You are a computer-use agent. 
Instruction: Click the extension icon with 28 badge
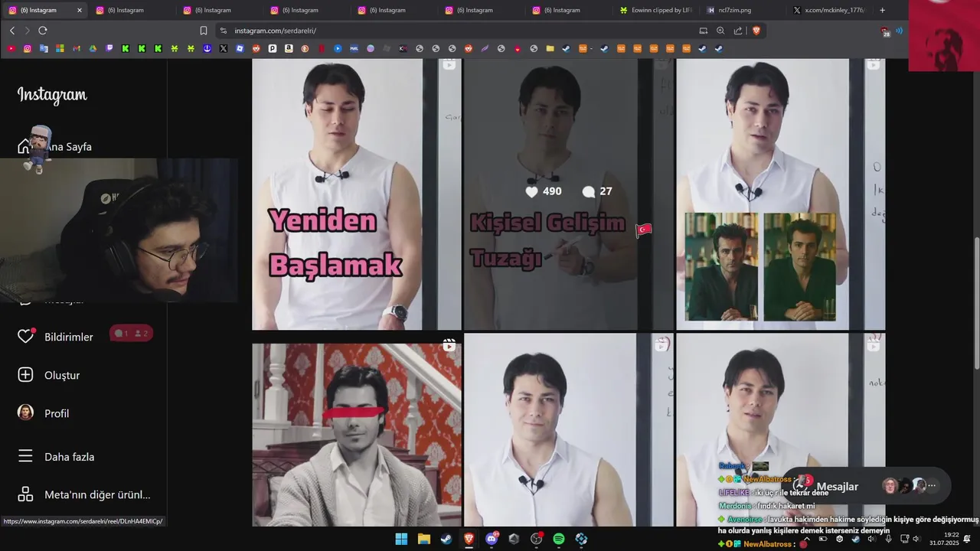tap(886, 31)
